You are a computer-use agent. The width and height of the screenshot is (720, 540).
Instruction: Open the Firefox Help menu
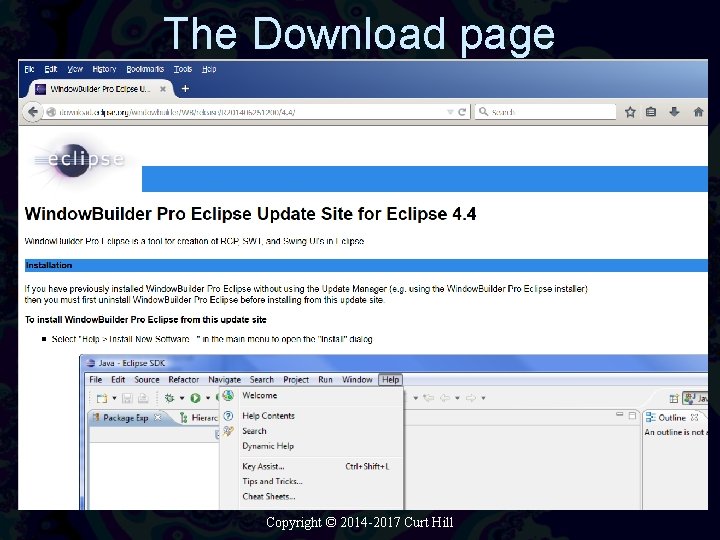point(209,69)
